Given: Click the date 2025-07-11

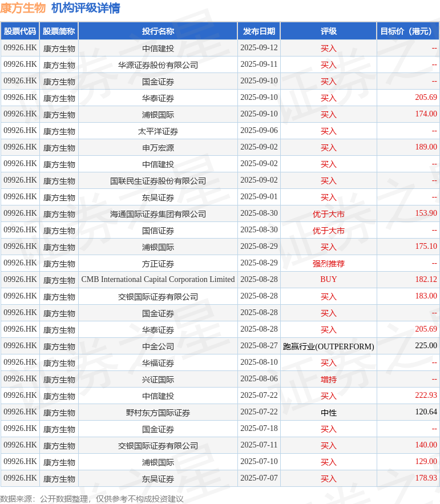Looking at the screenshot, I should pyautogui.click(x=259, y=445).
